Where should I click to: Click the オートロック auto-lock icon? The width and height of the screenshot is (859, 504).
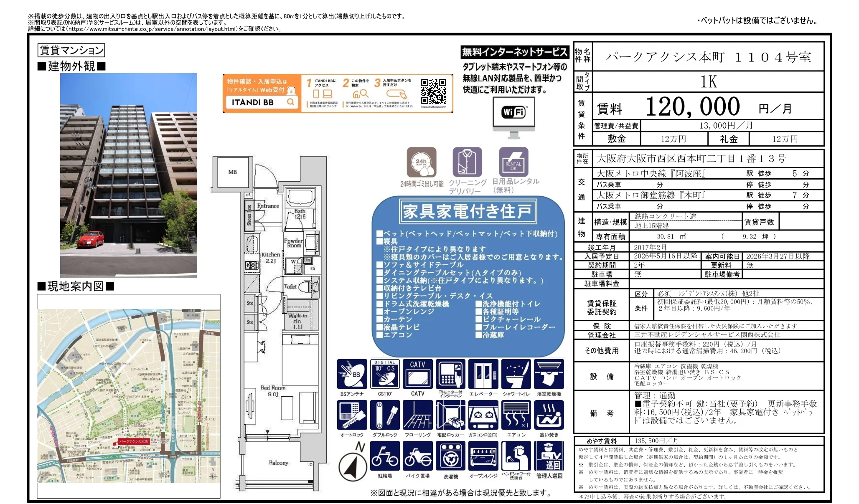pos(352,415)
